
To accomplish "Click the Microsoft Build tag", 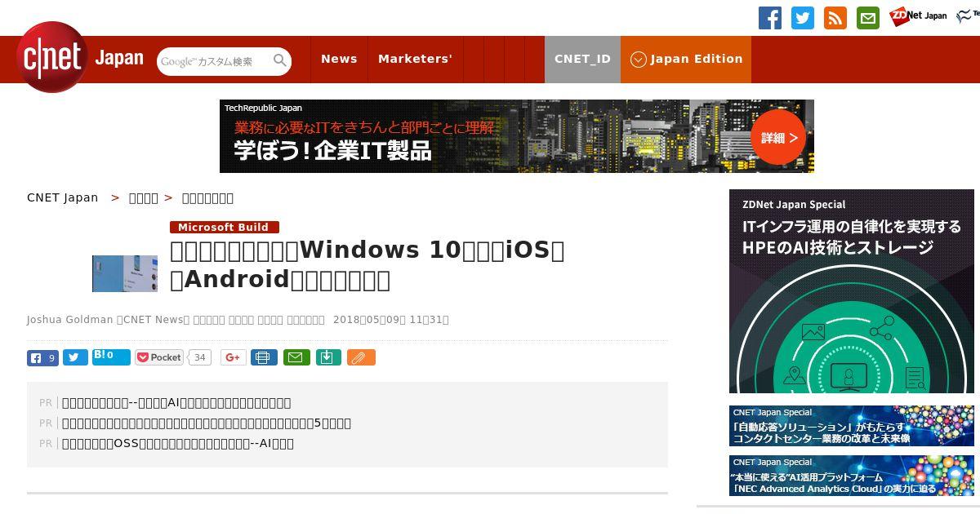I will coord(225,227).
